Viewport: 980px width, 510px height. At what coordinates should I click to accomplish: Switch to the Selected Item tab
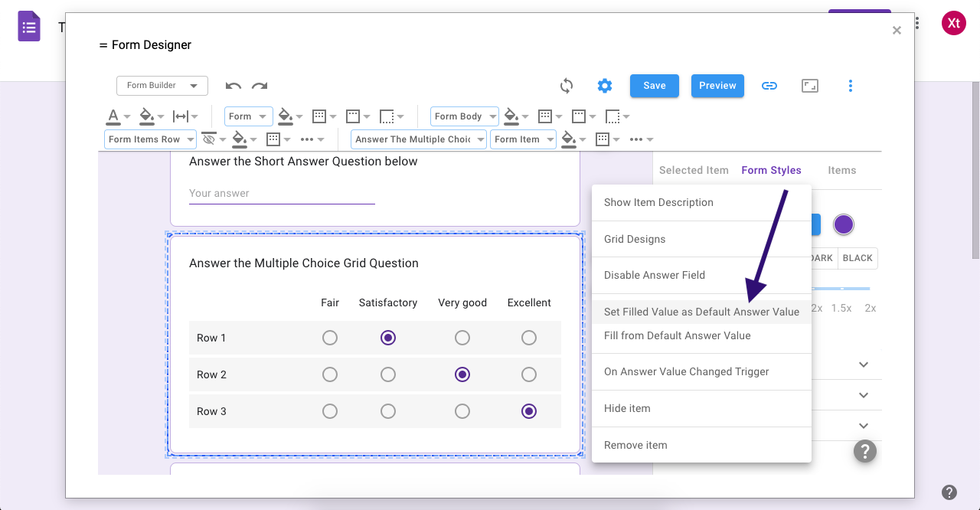click(x=694, y=170)
